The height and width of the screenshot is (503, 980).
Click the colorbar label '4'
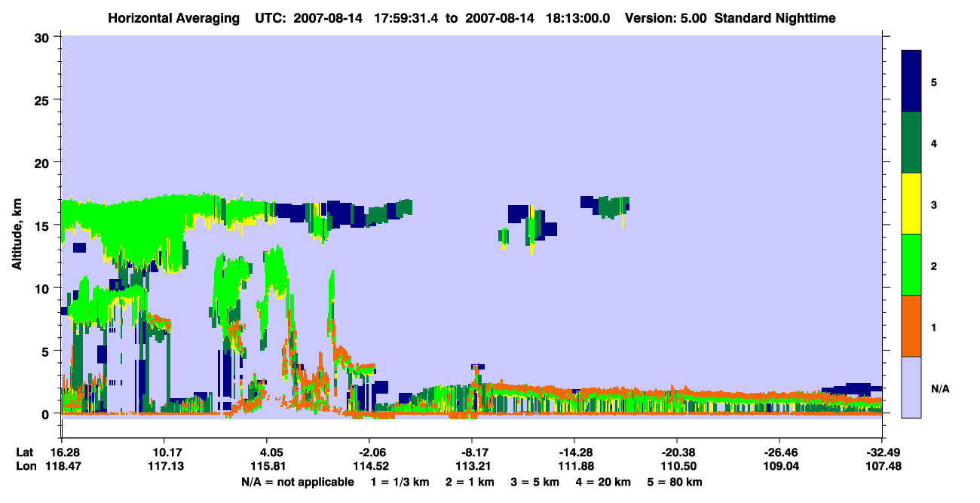point(934,143)
